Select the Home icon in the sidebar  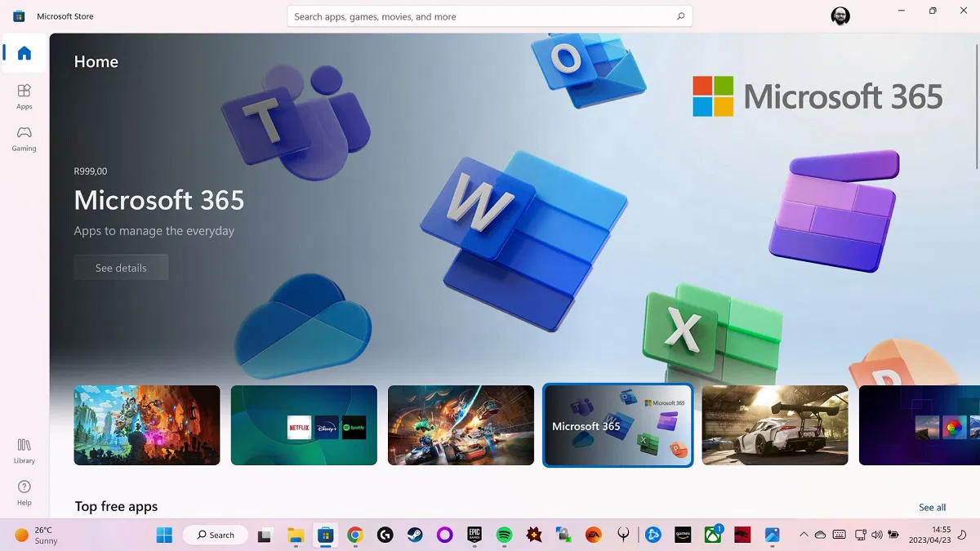24,51
